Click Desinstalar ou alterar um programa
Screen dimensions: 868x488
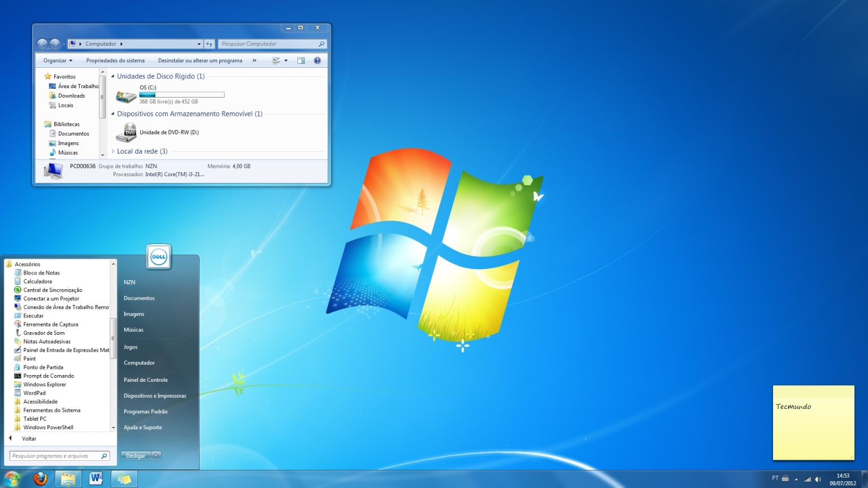click(199, 60)
